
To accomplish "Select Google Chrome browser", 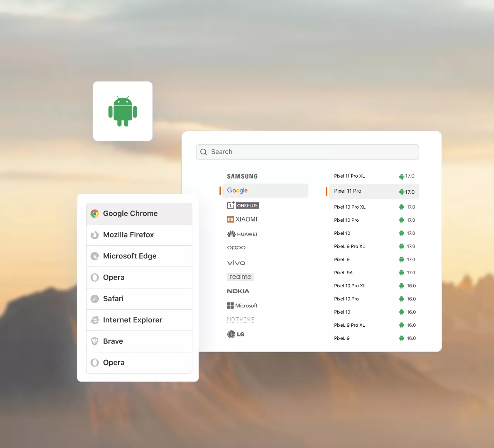I will coord(139,214).
